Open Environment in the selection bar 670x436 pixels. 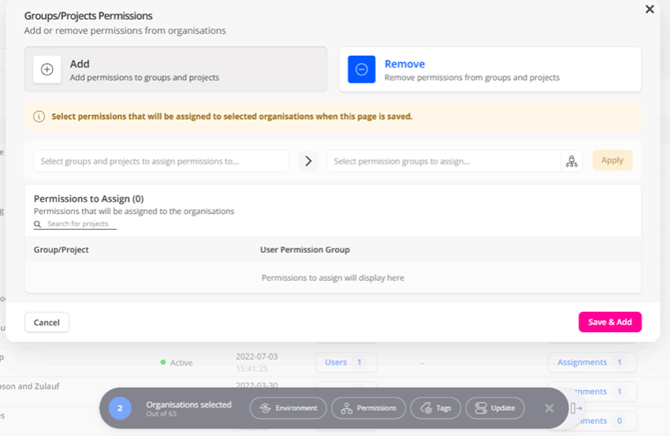coord(288,408)
